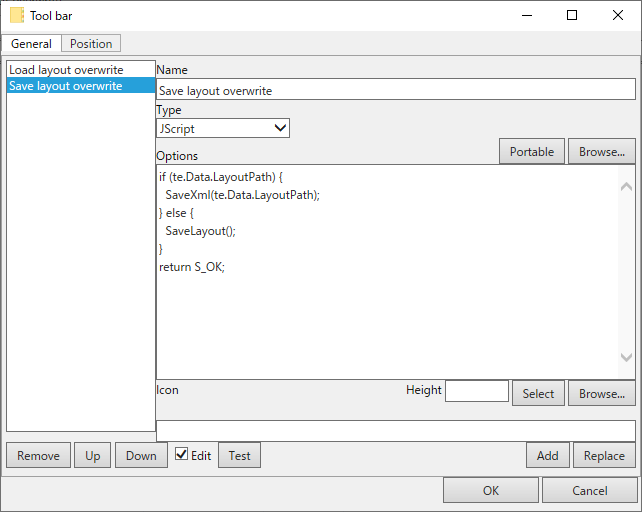Click the Tool bar window icon

[17, 16]
